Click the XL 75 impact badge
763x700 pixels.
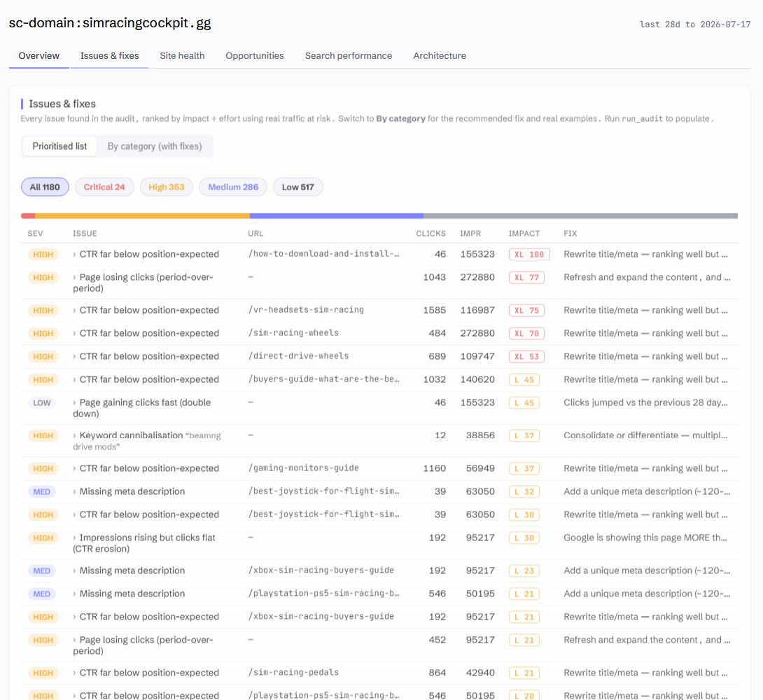coord(526,310)
